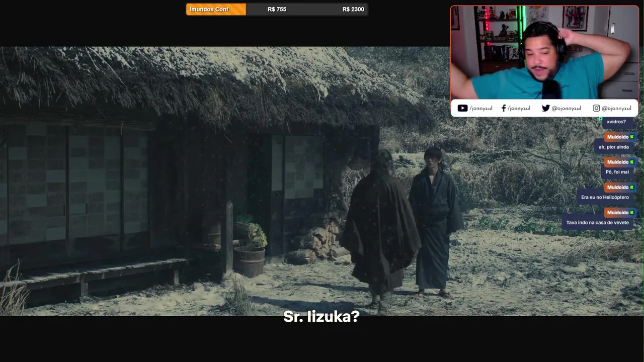The image size is (644, 362).
Task: Click the R$ 2300 donation goal amount
Action: click(353, 9)
